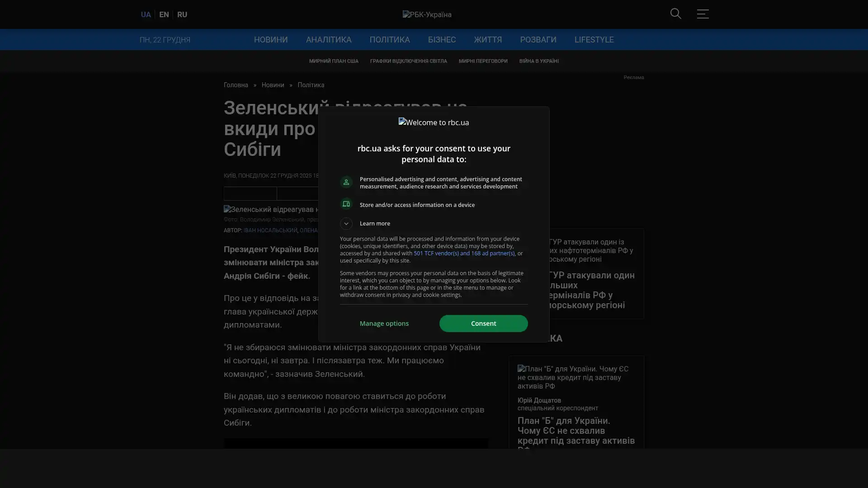Open the АНАЛІТИКА navigation item
Screen dimensions: 868x488
(x=328, y=40)
